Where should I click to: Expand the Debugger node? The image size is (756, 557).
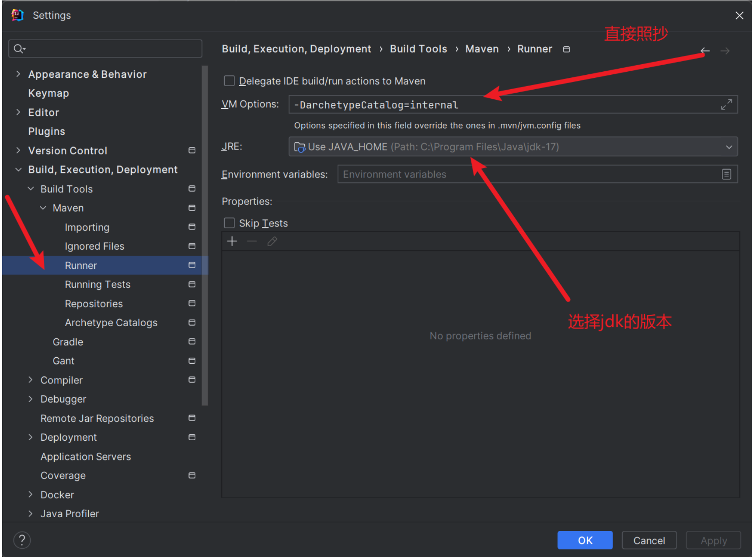coord(31,399)
